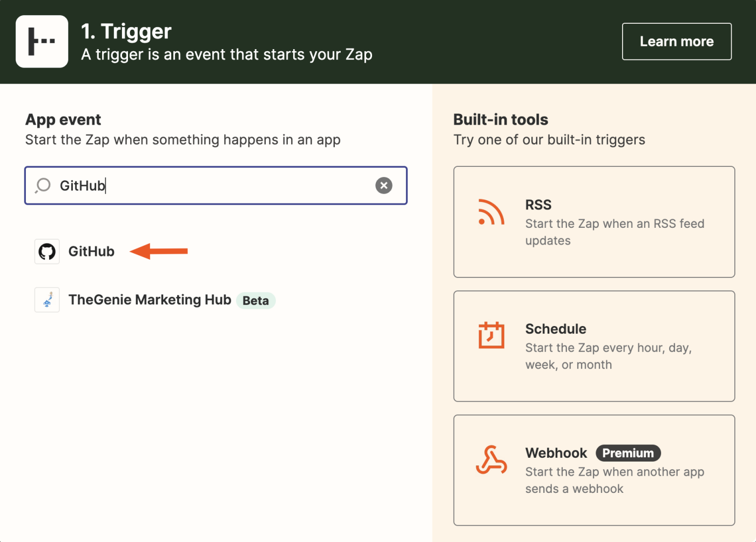
Task: Click 'Try one of our built-in triggers' text
Action: 549,140
